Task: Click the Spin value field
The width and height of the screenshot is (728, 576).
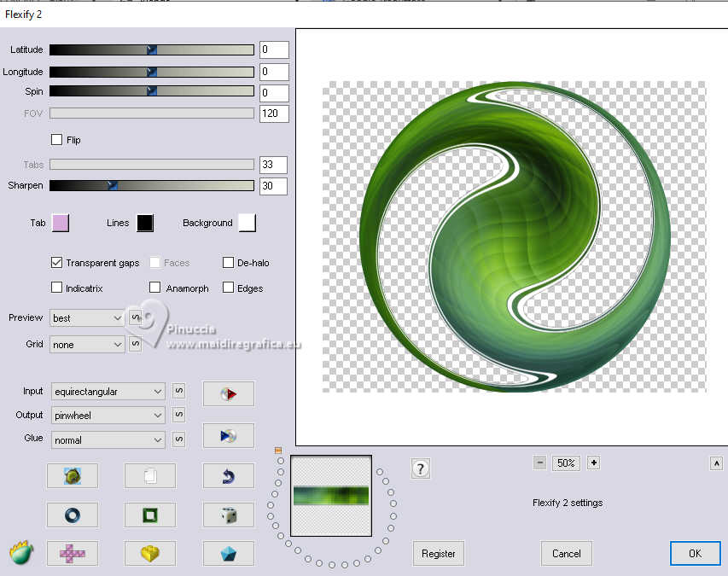Action: point(274,93)
